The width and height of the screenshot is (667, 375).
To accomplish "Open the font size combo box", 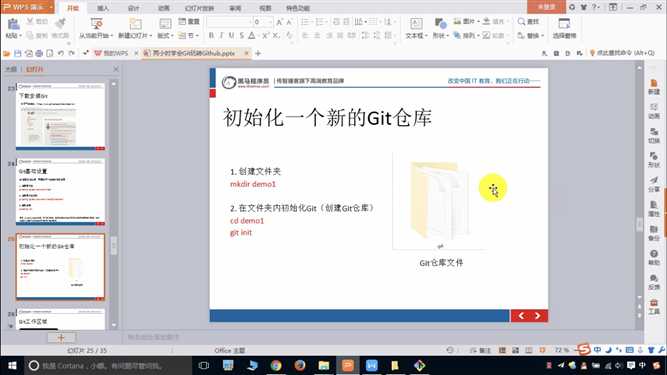I will [x=263, y=22].
